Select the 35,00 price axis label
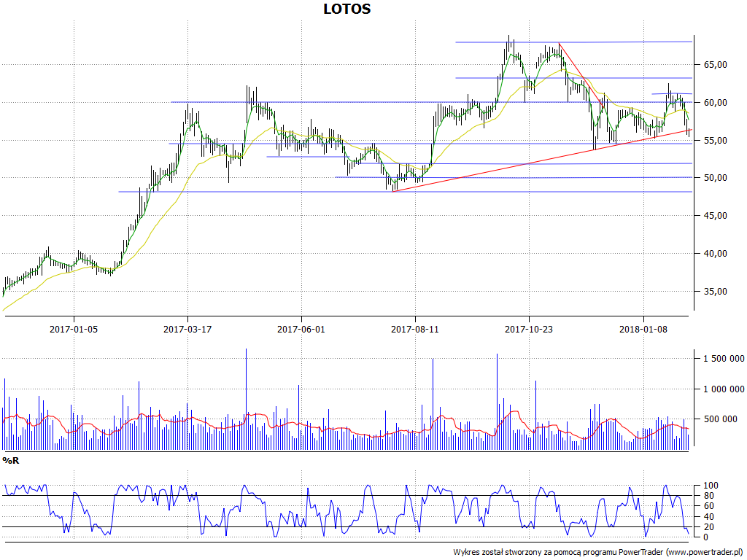 click(714, 292)
